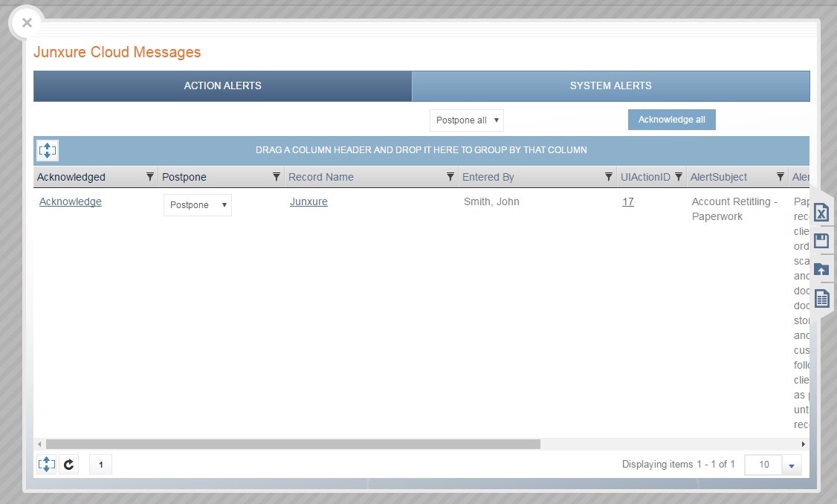Sort by AlertSubject column header

point(719,177)
